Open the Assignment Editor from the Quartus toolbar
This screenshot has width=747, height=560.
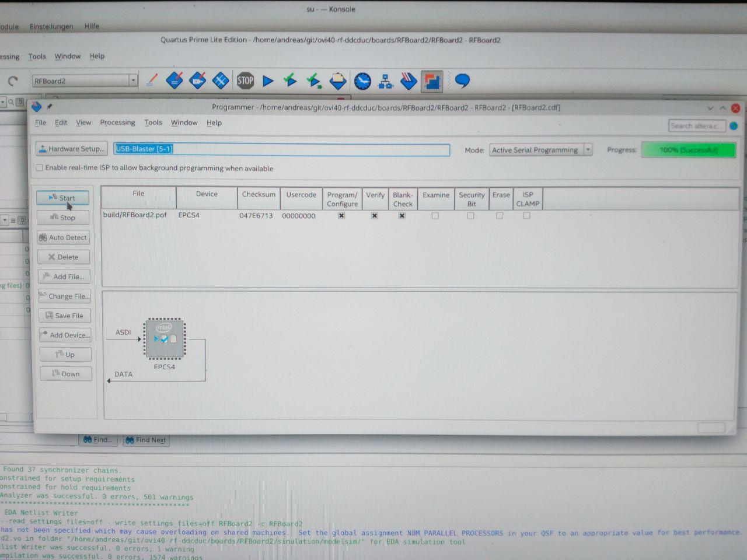pos(174,80)
